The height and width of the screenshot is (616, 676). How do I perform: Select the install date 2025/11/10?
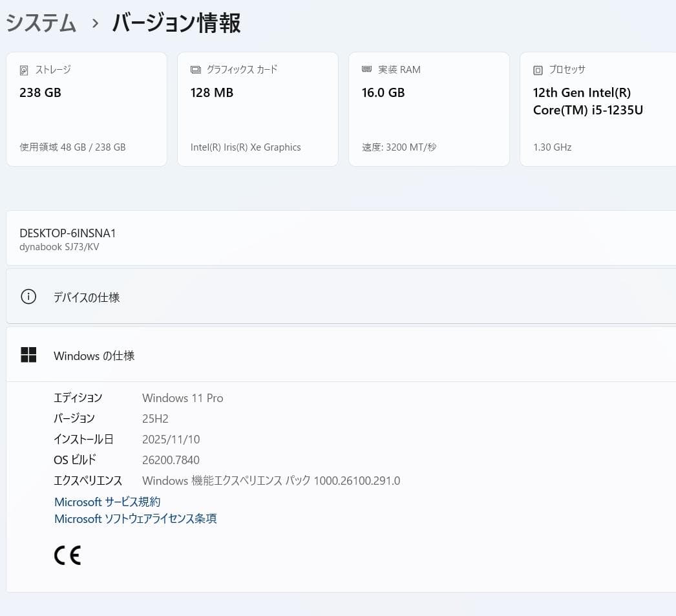(x=171, y=440)
